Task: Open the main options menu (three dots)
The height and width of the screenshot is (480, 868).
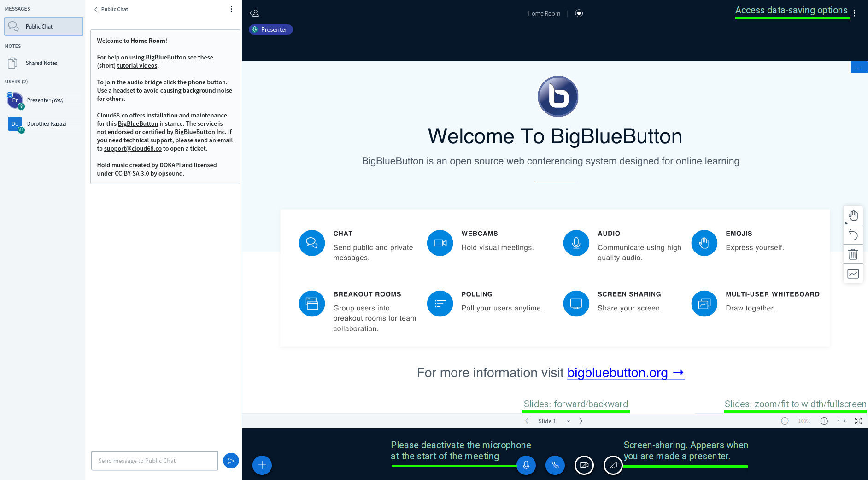Action: click(x=854, y=13)
